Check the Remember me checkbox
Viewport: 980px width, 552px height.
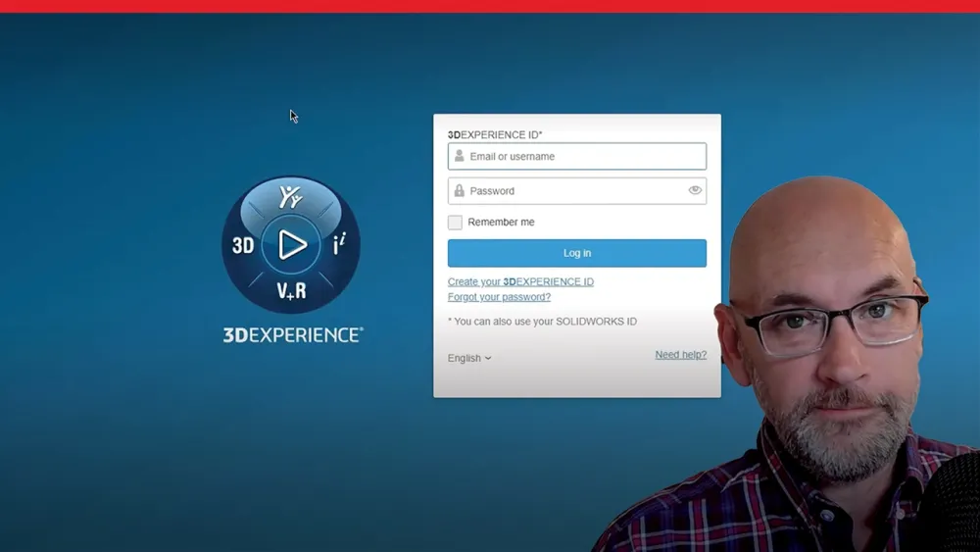[x=455, y=222]
